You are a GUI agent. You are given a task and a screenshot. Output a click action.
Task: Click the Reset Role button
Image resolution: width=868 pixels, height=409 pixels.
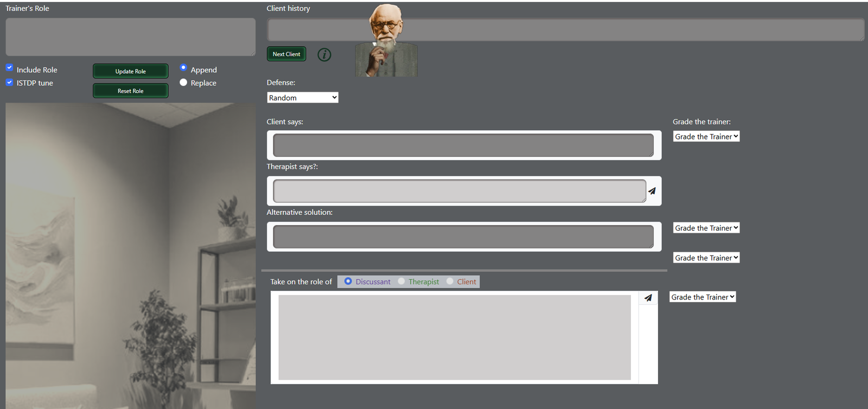coord(131,91)
